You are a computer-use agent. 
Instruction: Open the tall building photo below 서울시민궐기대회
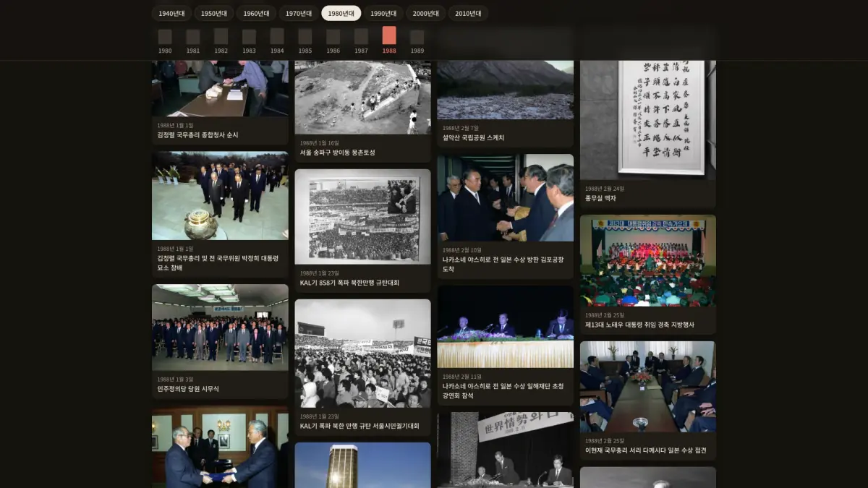(362, 465)
